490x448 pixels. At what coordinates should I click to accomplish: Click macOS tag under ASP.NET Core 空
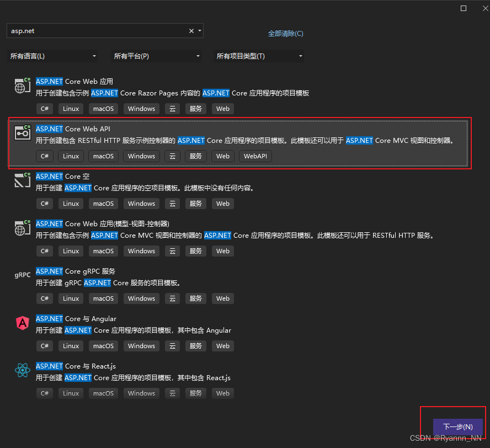pos(103,204)
